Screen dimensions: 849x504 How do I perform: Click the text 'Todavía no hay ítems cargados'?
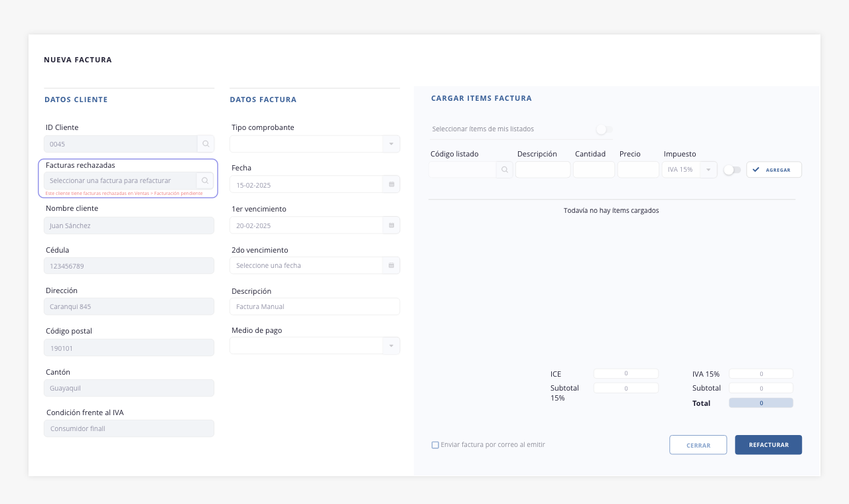612,210
